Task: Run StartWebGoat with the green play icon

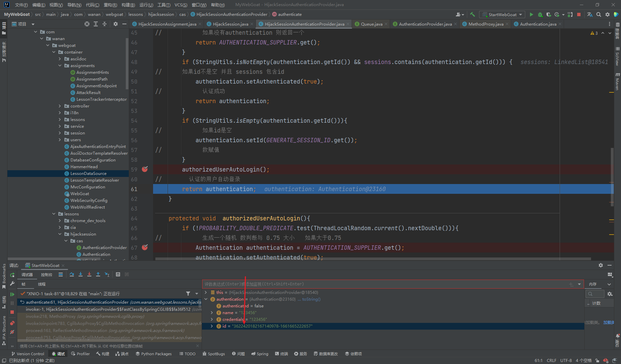Action: click(531, 14)
